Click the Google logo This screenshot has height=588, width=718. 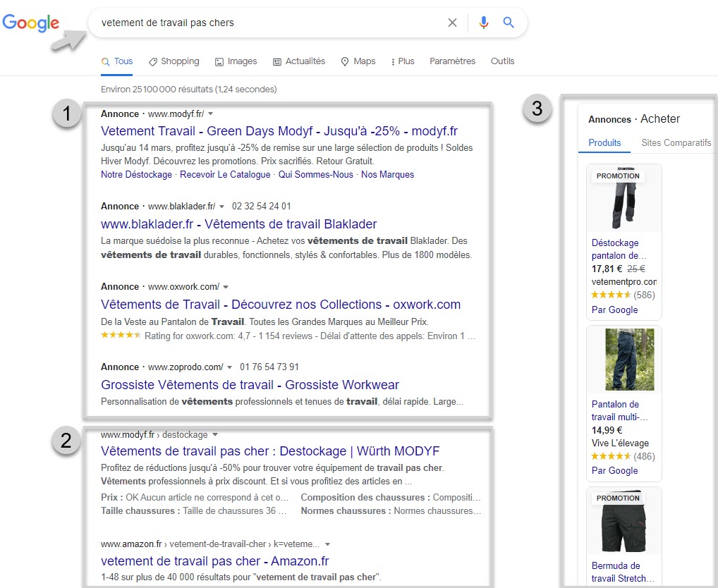pos(30,23)
